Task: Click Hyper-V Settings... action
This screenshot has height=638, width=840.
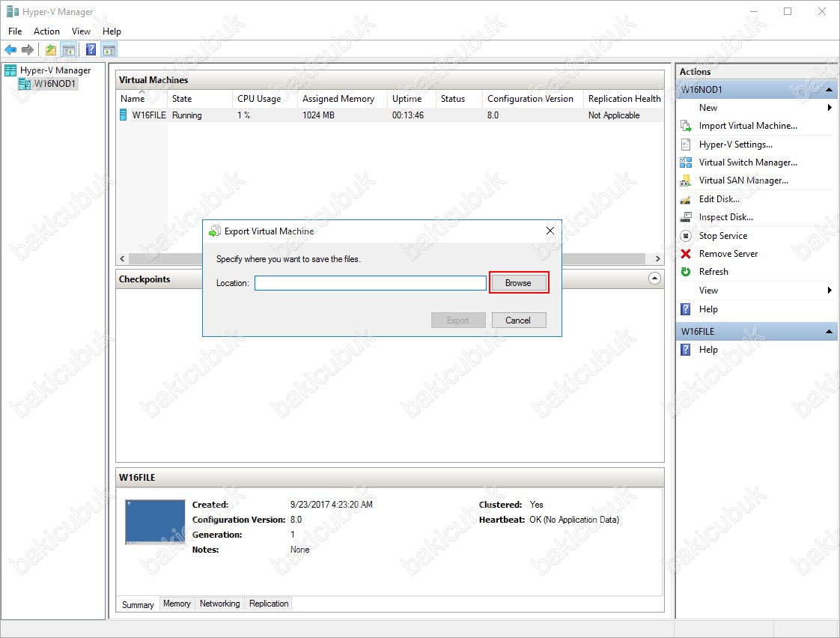Action: 735,144
